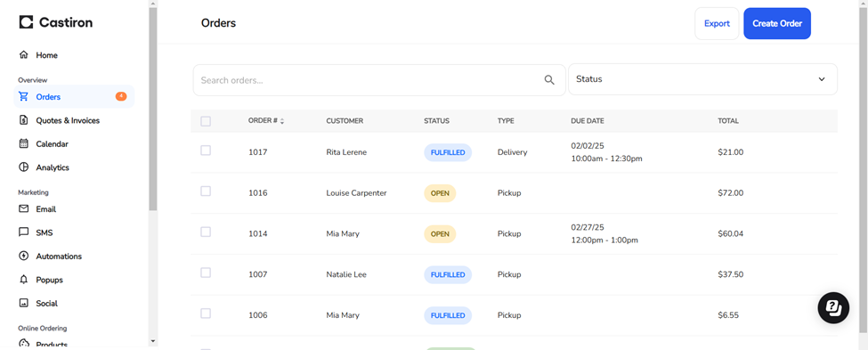Viewport: 868px width, 350px height.
Task: Click the Analytics pie chart icon
Action: click(x=23, y=167)
